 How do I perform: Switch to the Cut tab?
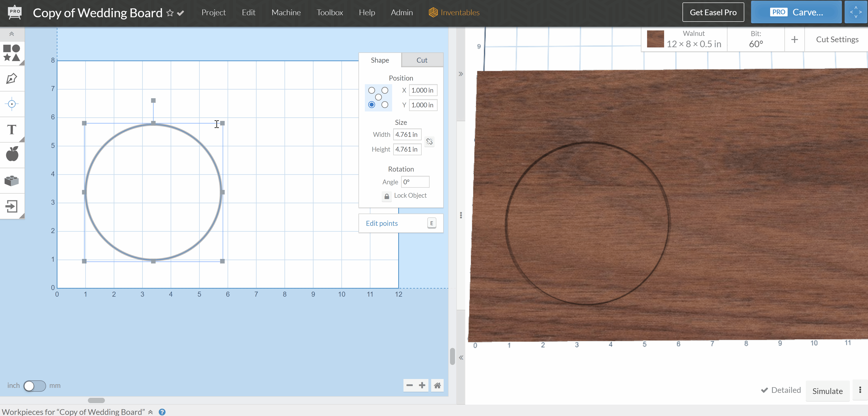point(422,60)
